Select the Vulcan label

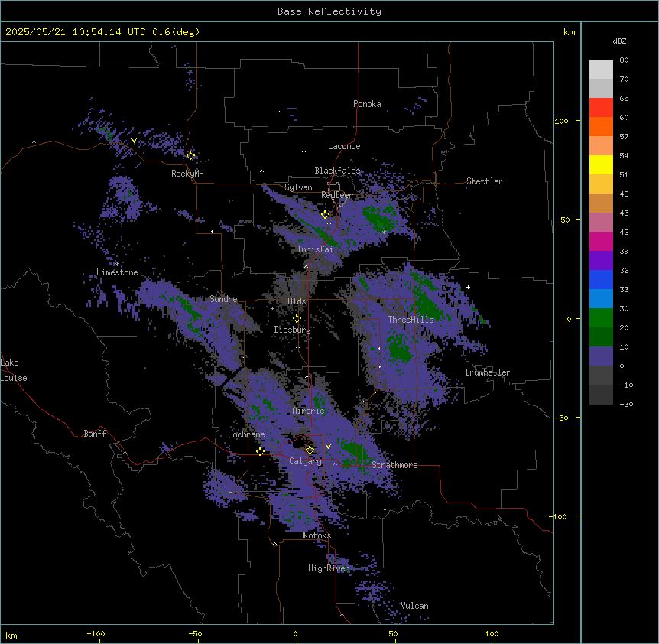415,606
